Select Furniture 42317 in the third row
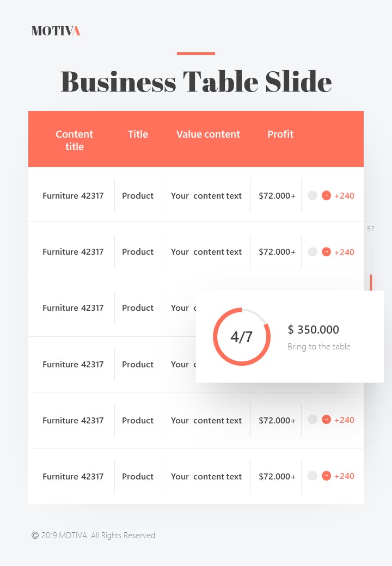 (73, 307)
